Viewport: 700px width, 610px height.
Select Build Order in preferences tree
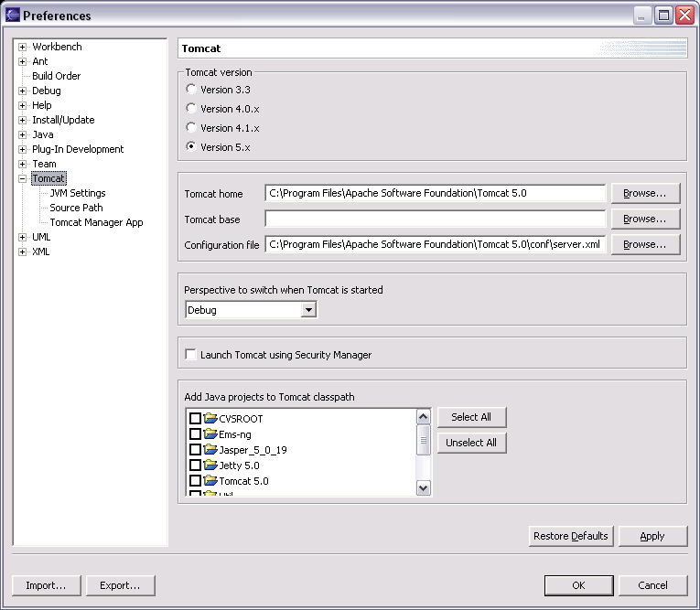56,76
